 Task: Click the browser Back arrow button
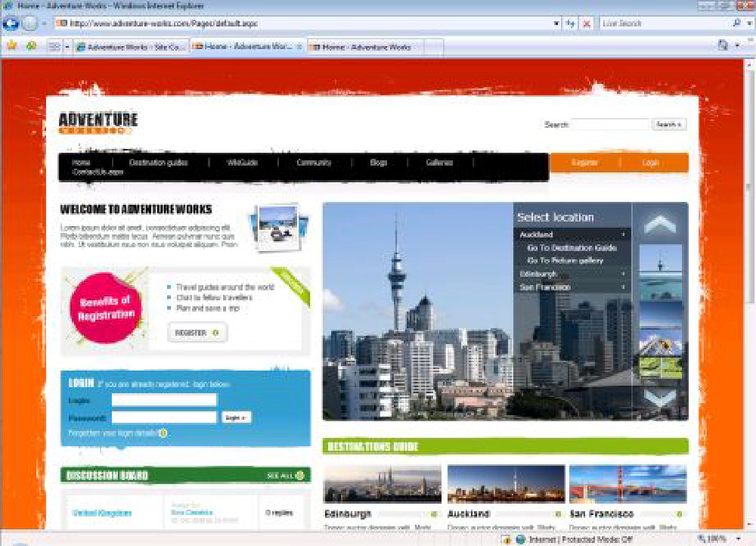pos(11,23)
